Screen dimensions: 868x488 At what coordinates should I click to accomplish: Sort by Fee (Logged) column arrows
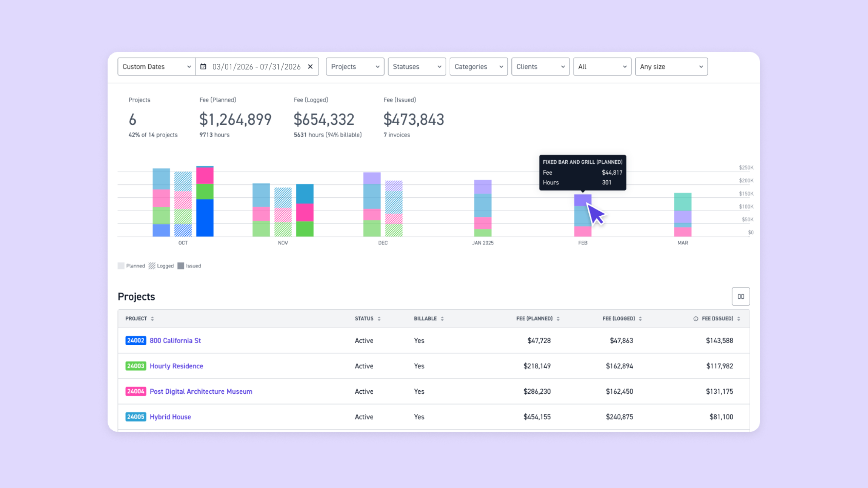640,319
